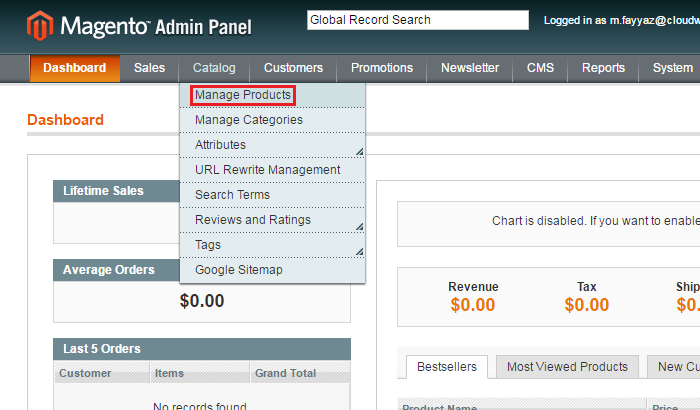Click the Lifetime Sales panel header
The height and width of the screenshot is (410, 700).
point(117,191)
